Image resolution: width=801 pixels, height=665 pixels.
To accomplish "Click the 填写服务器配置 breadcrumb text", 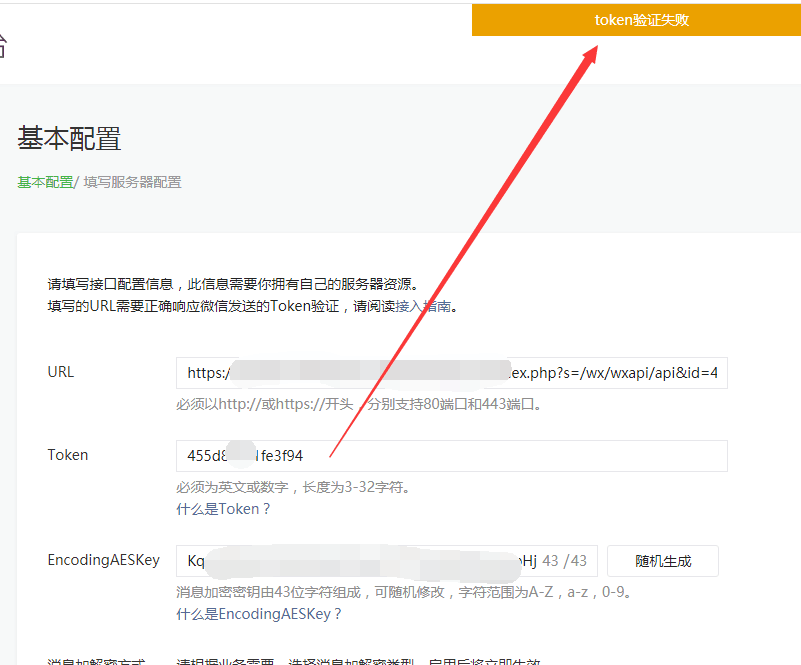I will click(x=132, y=182).
